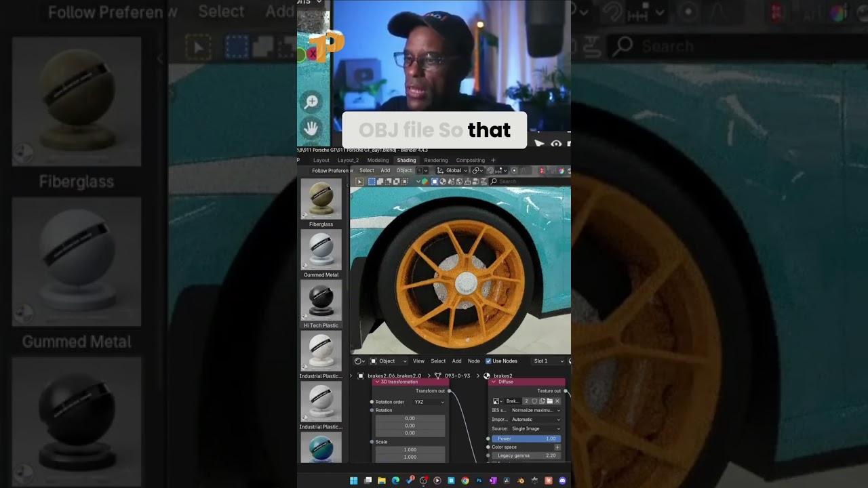Select the Gummed Metal material thumbnail
The image size is (868, 488).
(321, 250)
